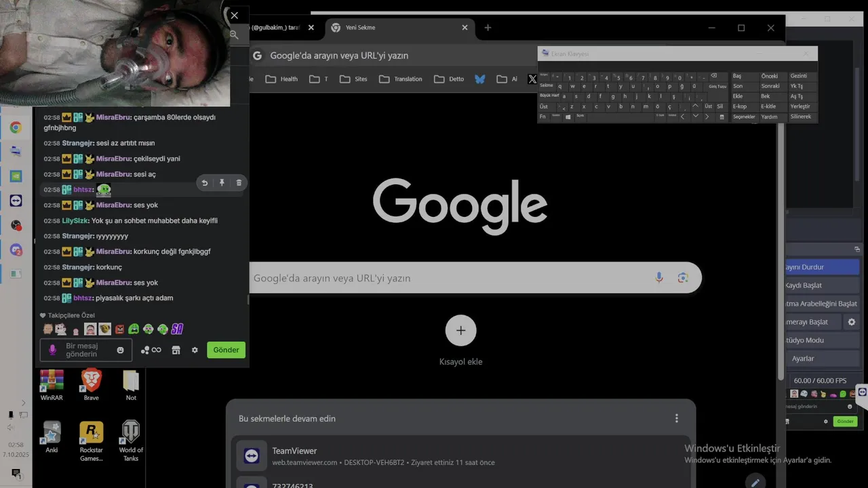Click the virtual camera settings gear in OBS
This screenshot has height=488, width=868.
click(852, 322)
